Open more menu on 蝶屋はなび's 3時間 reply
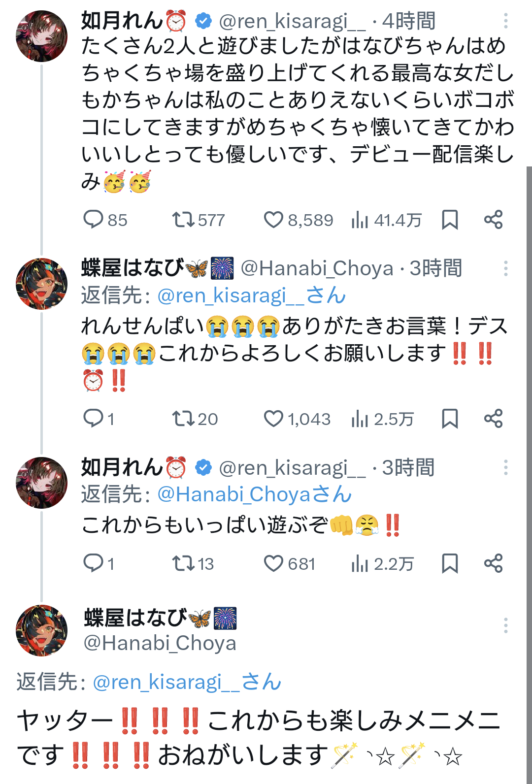Image resolution: width=532 pixels, height=784 pixels. pos(505,268)
